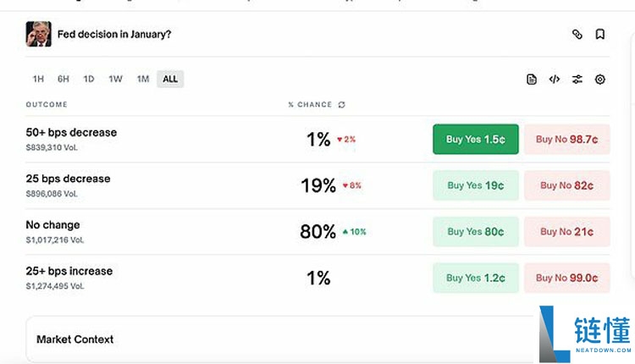Select the 1H time range
This screenshot has width=635, height=364.
click(38, 80)
